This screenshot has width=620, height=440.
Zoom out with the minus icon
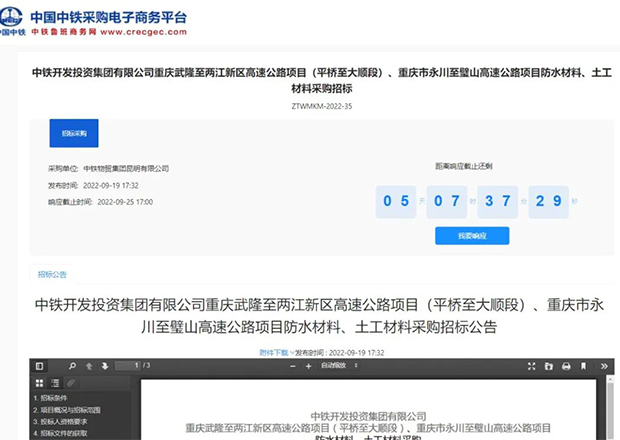(293, 366)
